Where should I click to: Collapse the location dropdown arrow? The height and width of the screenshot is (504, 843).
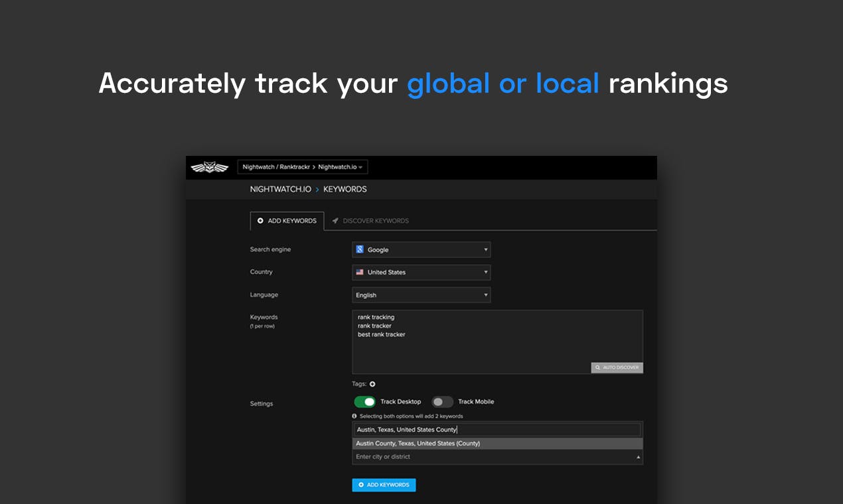(639, 457)
